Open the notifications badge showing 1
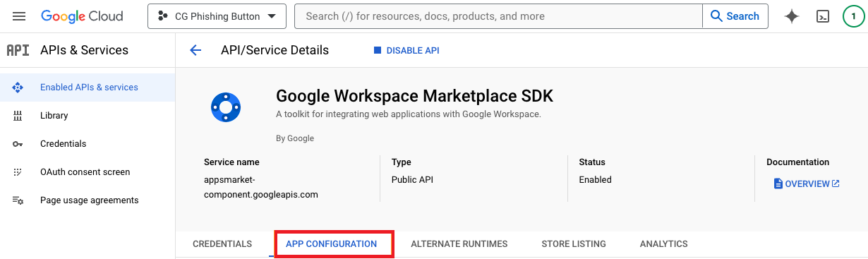This screenshot has width=868, height=259. (853, 16)
